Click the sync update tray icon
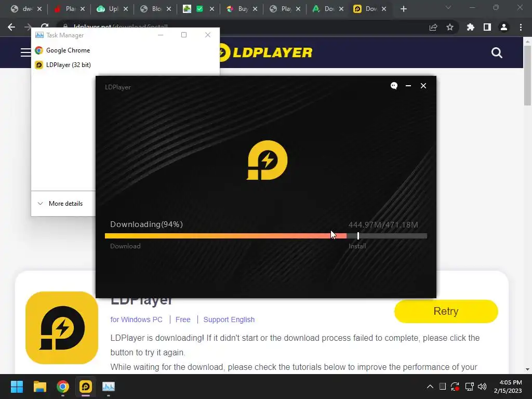Viewport: 532px width, 399px height. [455, 387]
